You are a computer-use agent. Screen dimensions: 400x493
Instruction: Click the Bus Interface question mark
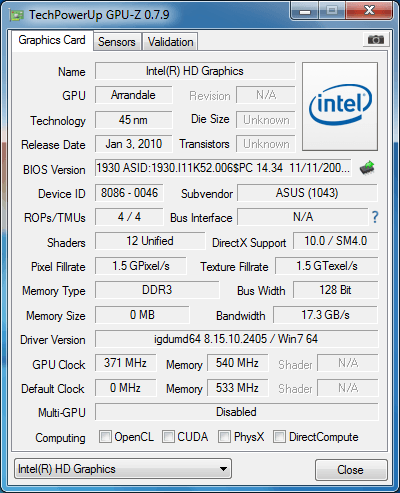pos(375,217)
